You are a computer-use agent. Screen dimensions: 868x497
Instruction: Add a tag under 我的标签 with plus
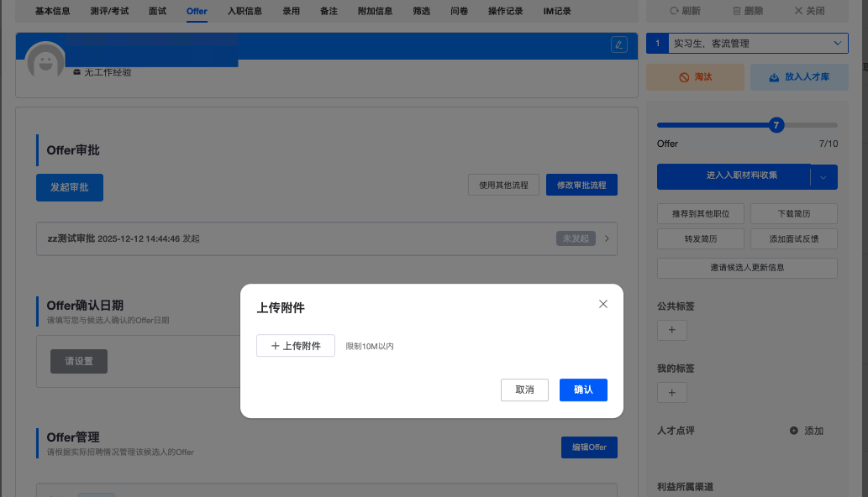[x=672, y=393]
